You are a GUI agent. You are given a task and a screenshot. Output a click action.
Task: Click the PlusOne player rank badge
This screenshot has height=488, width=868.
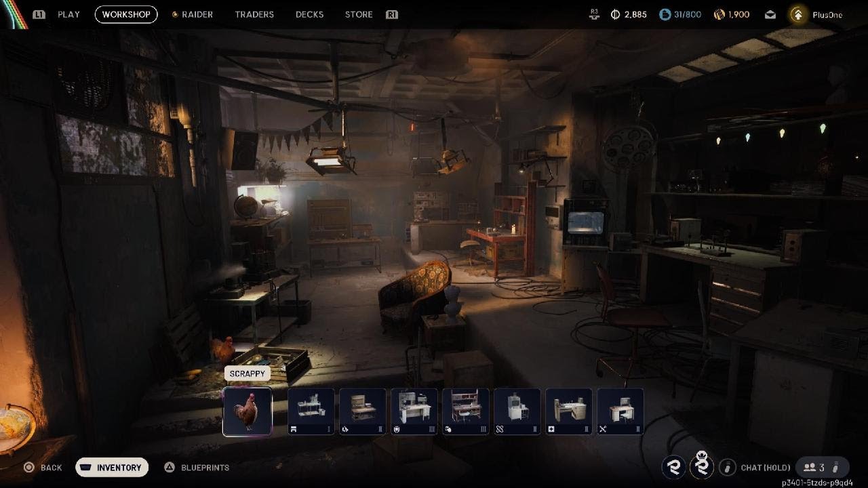tap(798, 14)
